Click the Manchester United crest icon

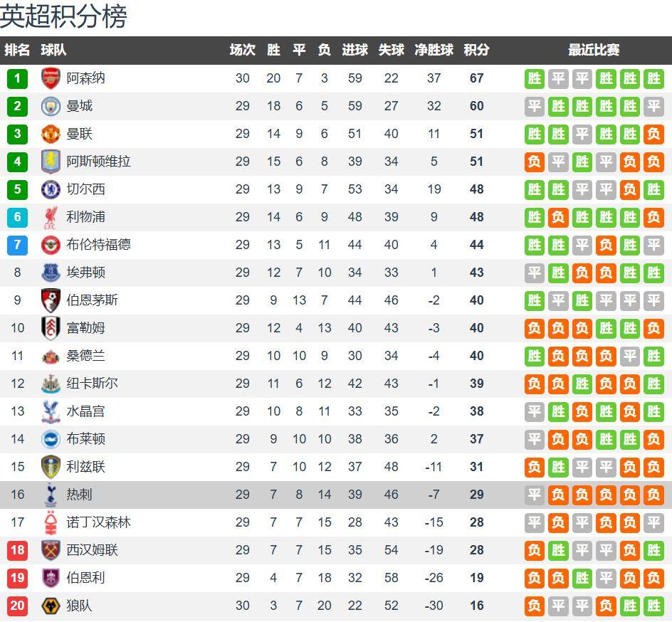(x=51, y=134)
